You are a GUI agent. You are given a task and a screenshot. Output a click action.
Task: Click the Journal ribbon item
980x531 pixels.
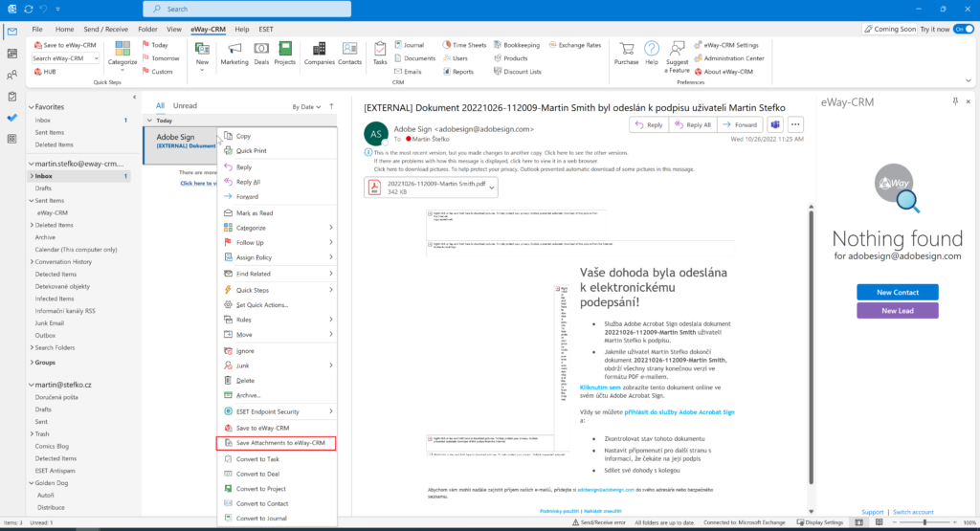point(410,45)
